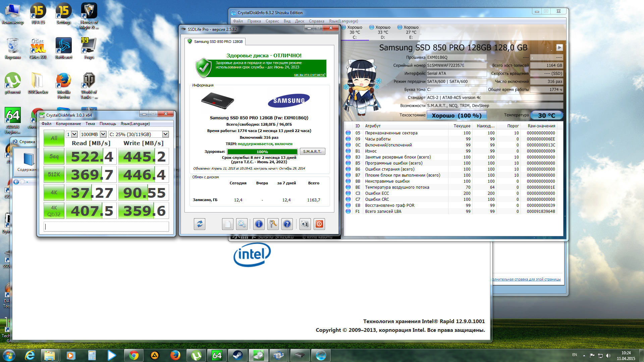Click the blue question mark help icon

click(x=287, y=224)
